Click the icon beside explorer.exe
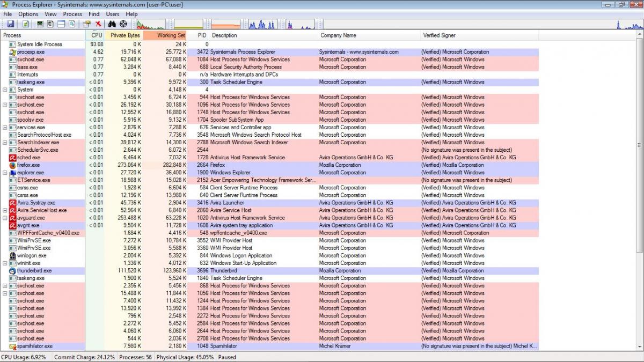 (13, 173)
